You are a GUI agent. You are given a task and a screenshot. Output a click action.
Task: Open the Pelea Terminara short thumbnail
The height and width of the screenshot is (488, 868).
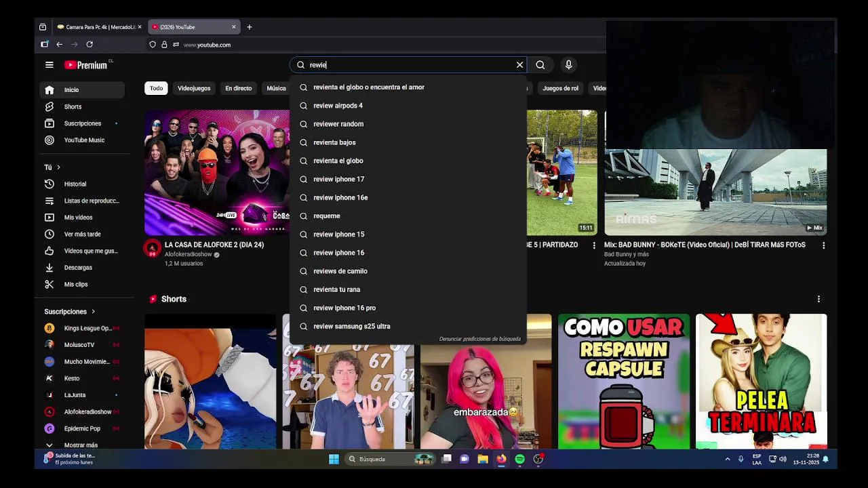coord(762,381)
